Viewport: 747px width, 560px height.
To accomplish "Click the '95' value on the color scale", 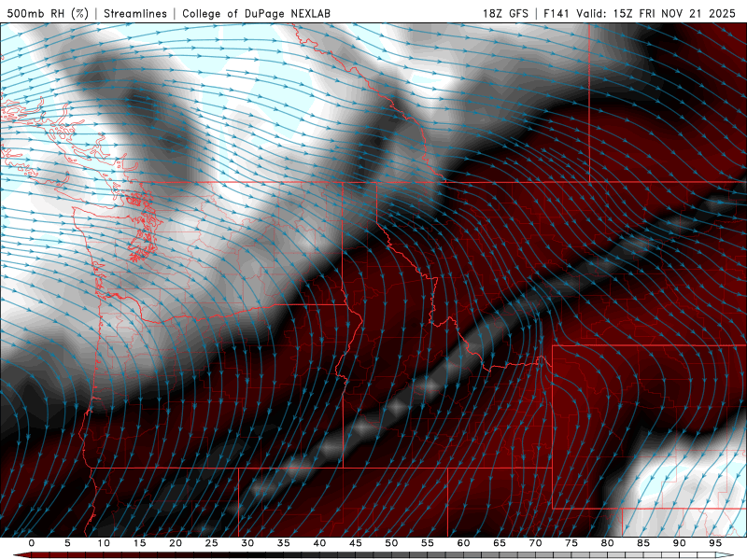I will coord(715,543).
